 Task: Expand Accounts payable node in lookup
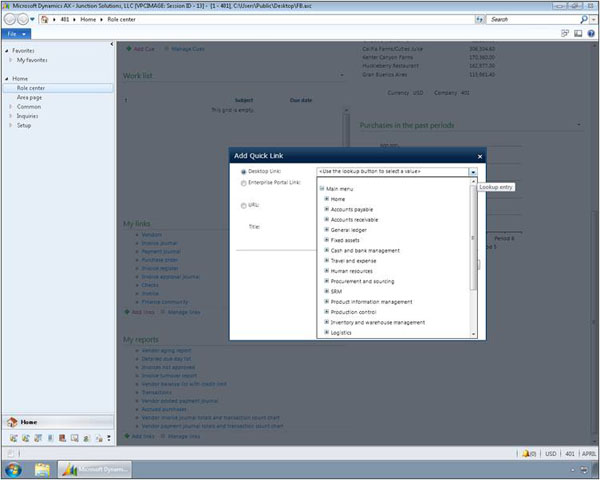pyautogui.click(x=327, y=209)
